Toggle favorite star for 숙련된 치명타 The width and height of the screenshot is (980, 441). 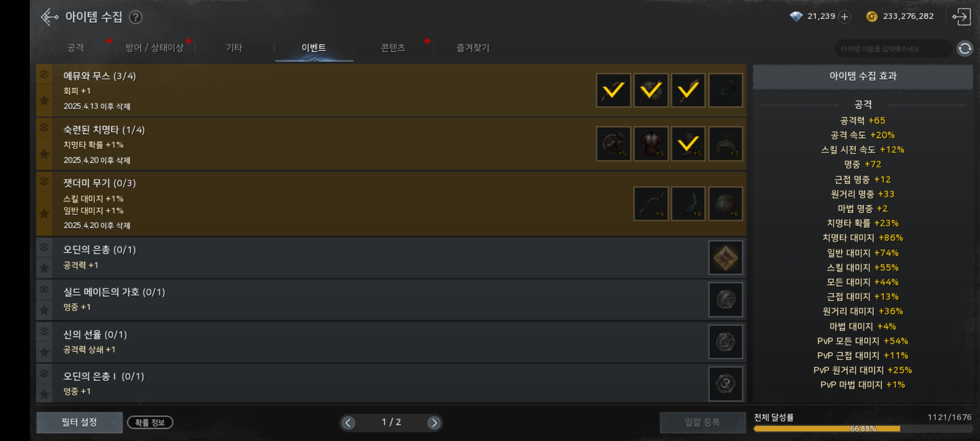pos(44,154)
